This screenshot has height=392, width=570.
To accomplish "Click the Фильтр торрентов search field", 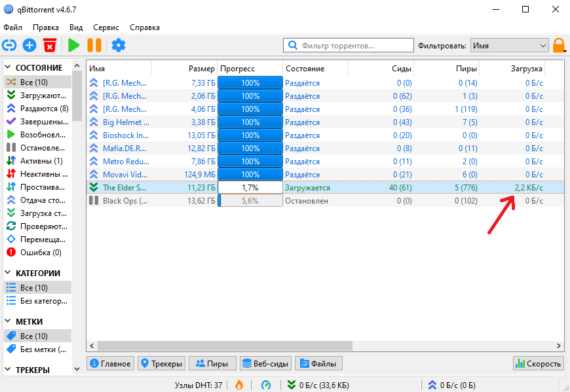I will (x=349, y=46).
